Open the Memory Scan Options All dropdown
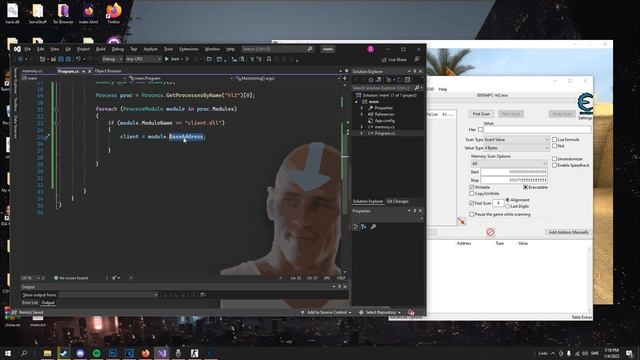Image resolution: width=640 pixels, height=360 pixels. coord(509,163)
